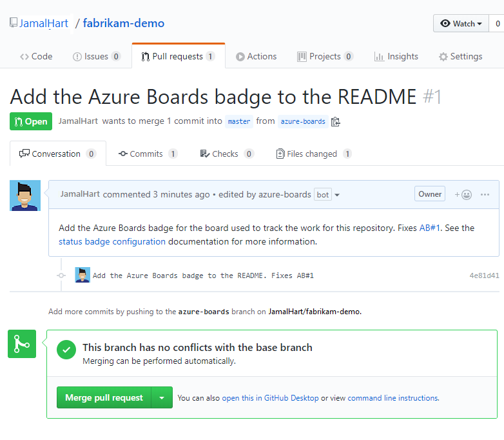
Task: Switch to the Commits tab
Action: pyautogui.click(x=148, y=154)
